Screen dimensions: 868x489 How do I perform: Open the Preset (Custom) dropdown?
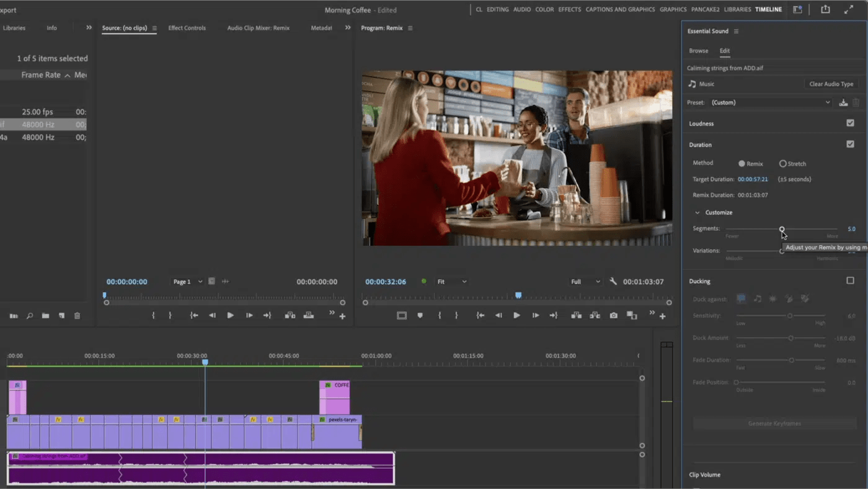tap(770, 102)
